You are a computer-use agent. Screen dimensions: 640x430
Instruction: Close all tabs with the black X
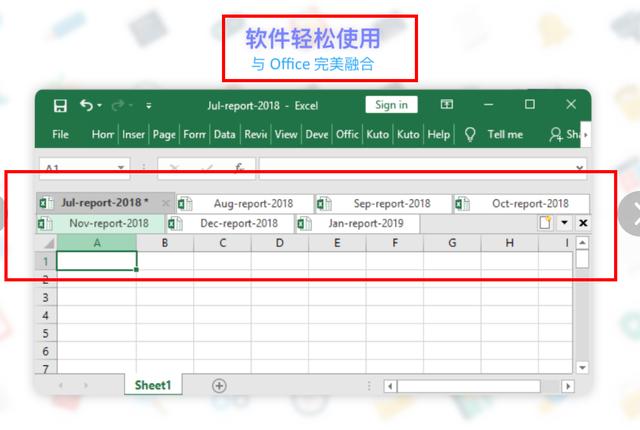coord(583,223)
